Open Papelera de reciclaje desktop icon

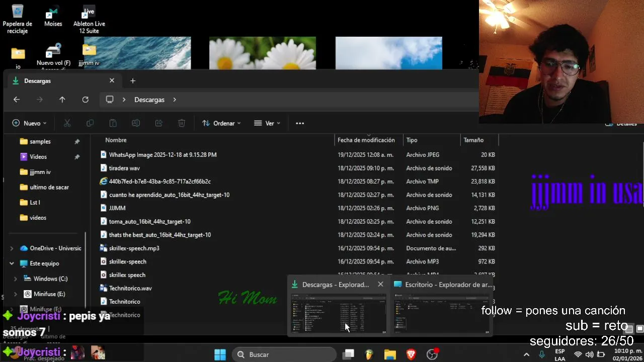18,19
